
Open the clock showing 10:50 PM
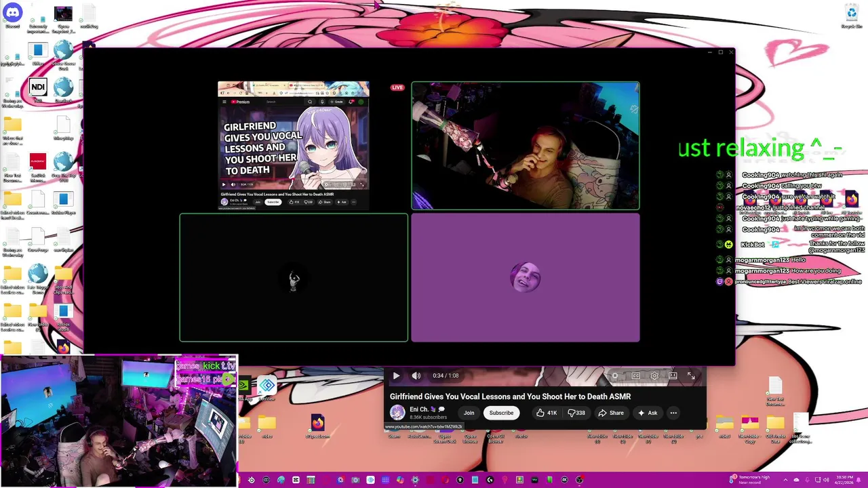tap(844, 480)
